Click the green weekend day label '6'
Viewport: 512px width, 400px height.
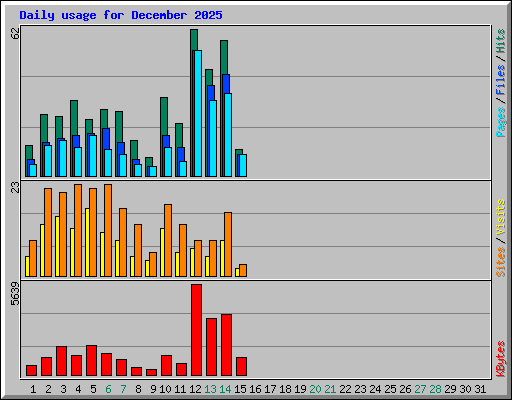[x=108, y=389]
